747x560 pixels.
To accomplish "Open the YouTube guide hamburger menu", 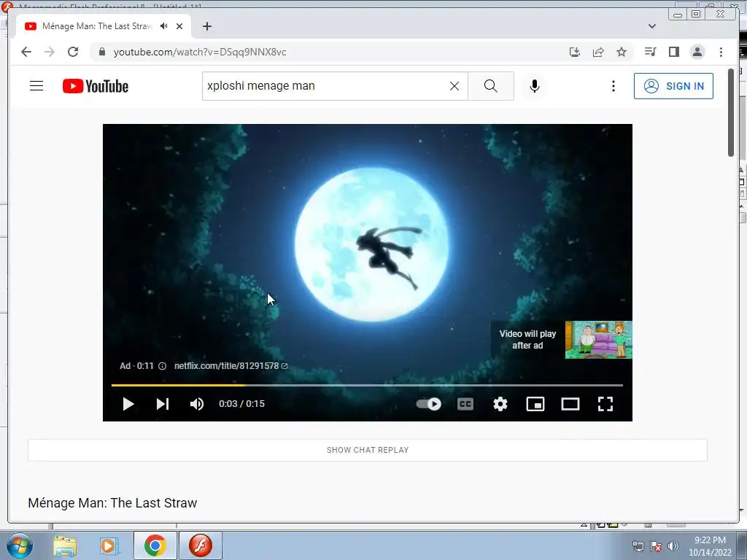I will pyautogui.click(x=36, y=86).
